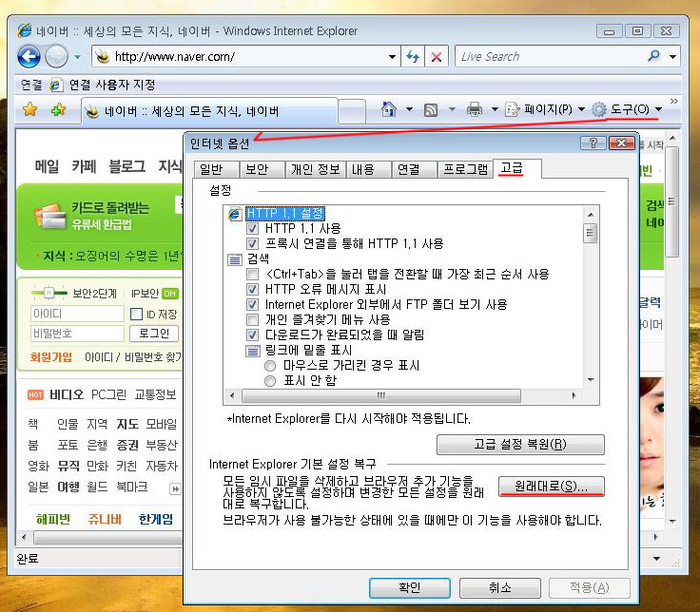Screen dimensions: 700x612
Task: Open the 페이지(P) dropdown arrow
Action: pos(581,109)
